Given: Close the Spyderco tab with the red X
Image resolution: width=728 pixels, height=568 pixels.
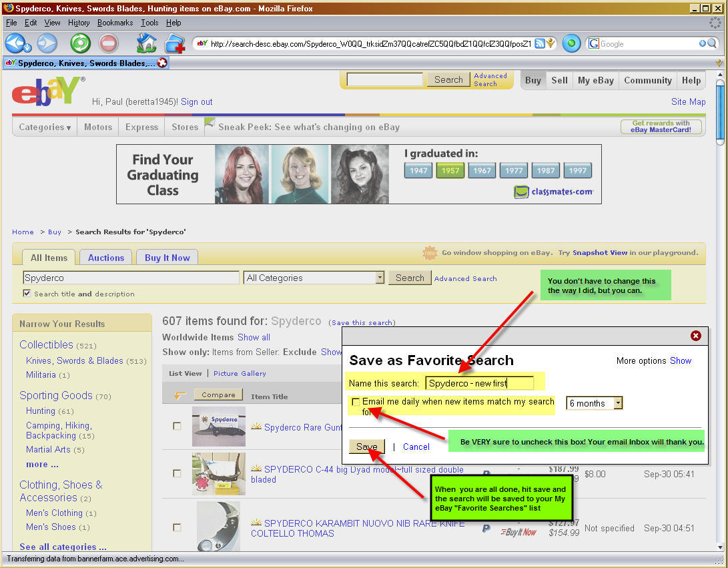Looking at the screenshot, I should pyautogui.click(x=162, y=63).
